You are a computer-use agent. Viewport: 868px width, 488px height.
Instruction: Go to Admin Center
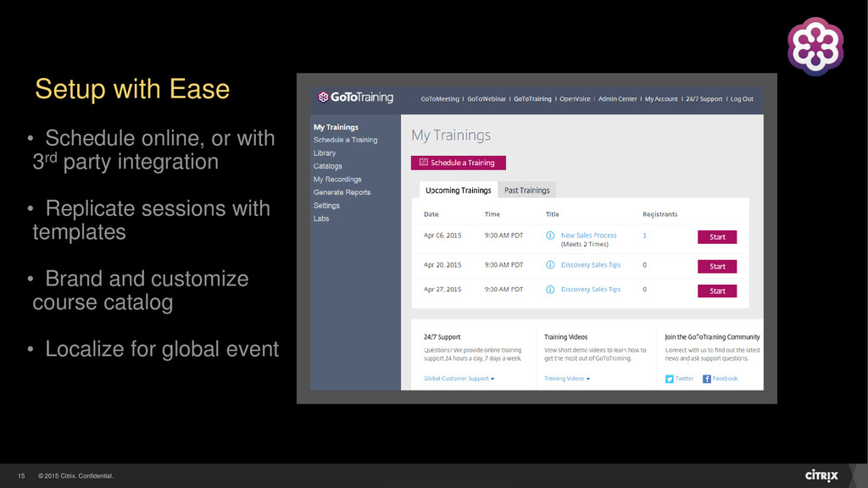click(617, 99)
